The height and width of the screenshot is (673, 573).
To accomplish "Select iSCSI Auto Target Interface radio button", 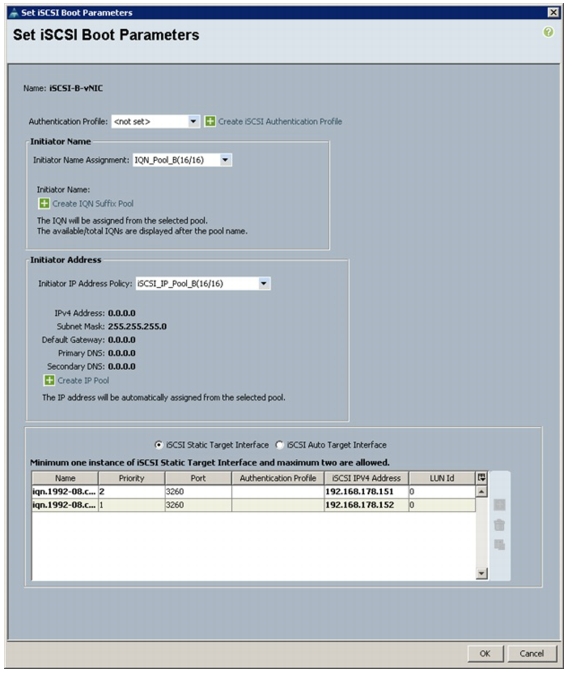I will pyautogui.click(x=279, y=445).
